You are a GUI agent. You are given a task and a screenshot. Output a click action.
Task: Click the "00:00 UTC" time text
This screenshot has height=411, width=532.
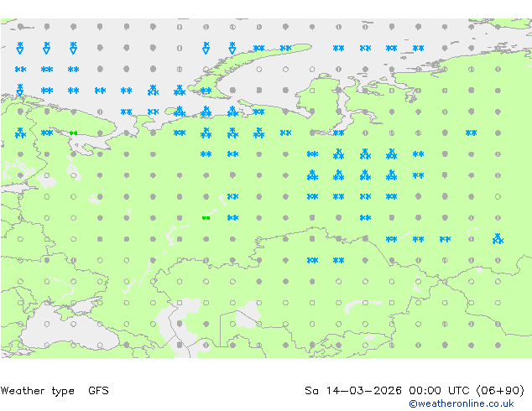(x=441, y=391)
